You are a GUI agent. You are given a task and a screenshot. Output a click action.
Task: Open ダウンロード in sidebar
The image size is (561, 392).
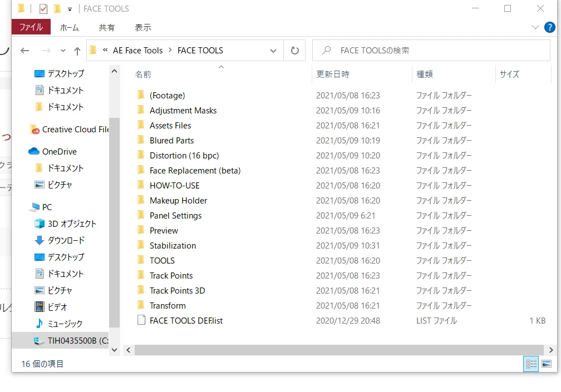pyautogui.click(x=60, y=240)
